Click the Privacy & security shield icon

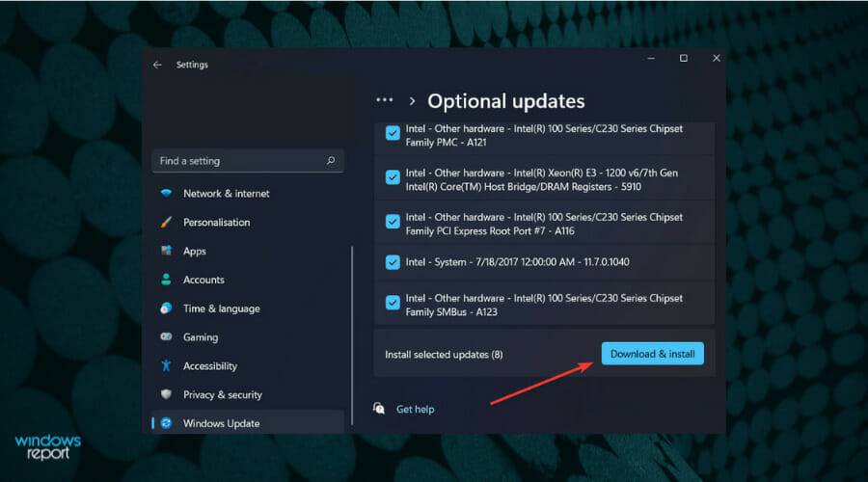point(166,394)
